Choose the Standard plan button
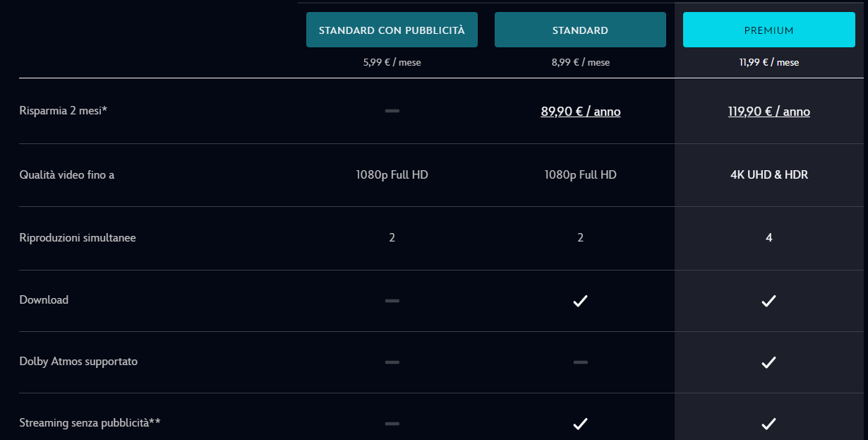 pyautogui.click(x=580, y=30)
